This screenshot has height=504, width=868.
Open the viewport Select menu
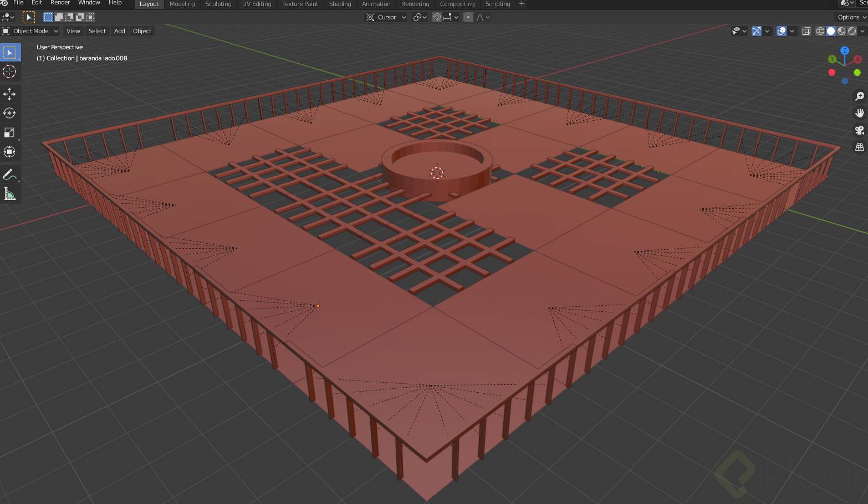pyautogui.click(x=97, y=31)
